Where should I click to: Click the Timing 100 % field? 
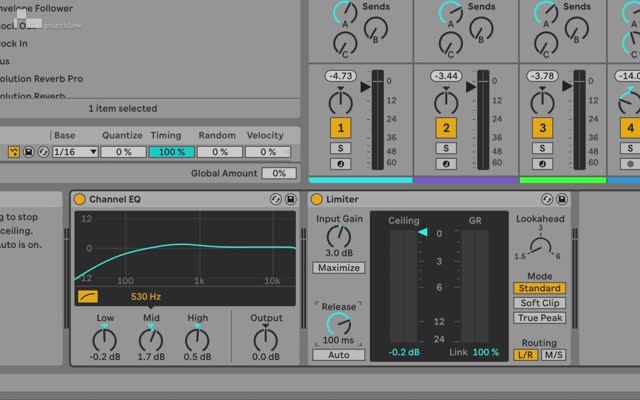point(172,152)
